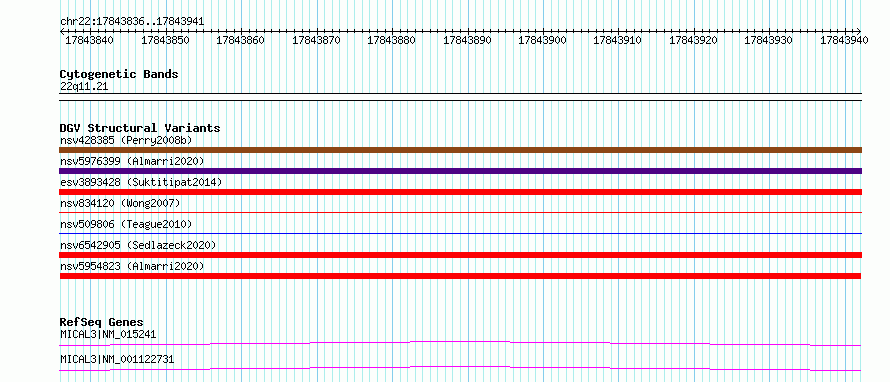This screenshot has height=382, width=890.
Task: Open variant esv3893428 (Suktitipat2014) label
Action: point(141,182)
